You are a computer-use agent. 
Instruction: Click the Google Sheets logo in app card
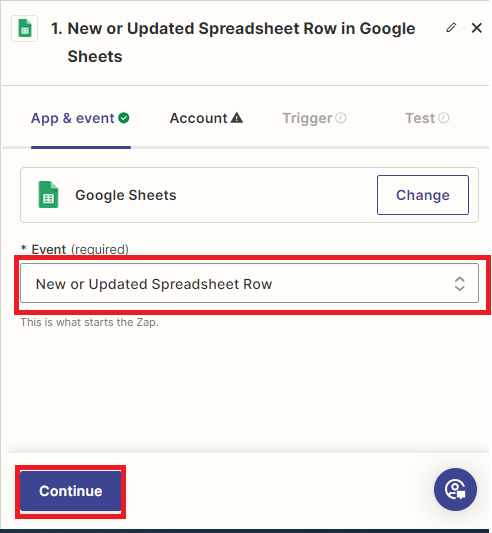[x=48, y=195]
